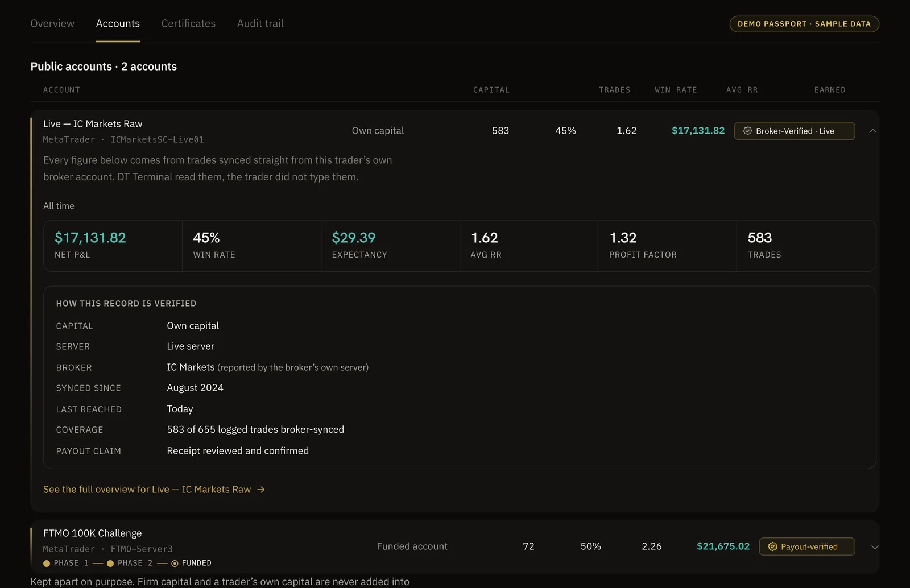Select the Expectancy $29.39 stat card
This screenshot has width=910, height=588.
click(x=390, y=246)
